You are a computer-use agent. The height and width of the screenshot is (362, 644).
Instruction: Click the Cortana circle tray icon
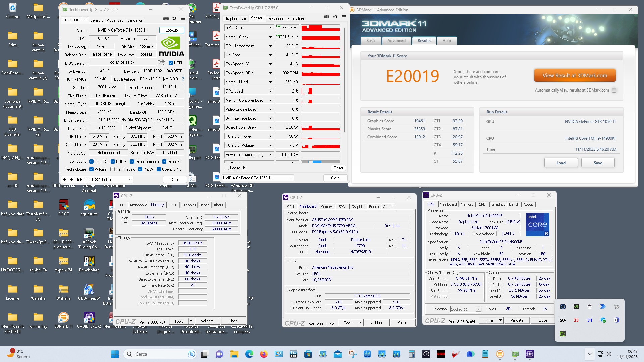(563, 307)
